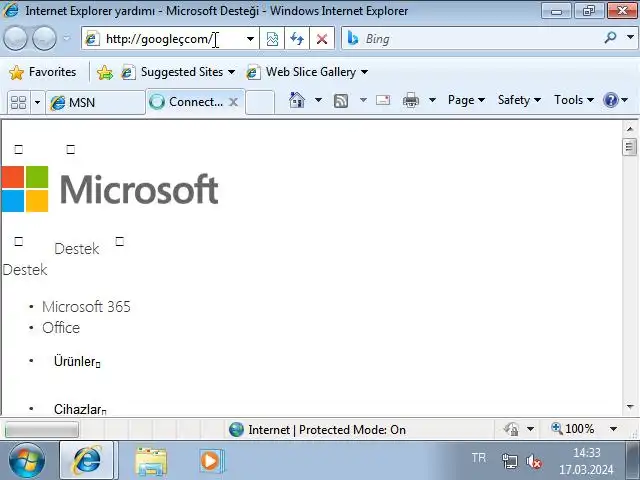The height and width of the screenshot is (480, 640).
Task: Open the Safety menu
Action: 519,100
